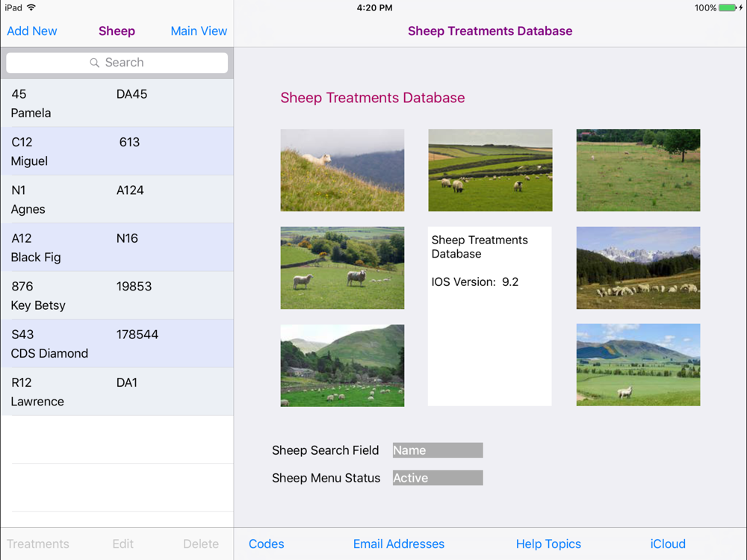Click the Sheep title in the list header
Image resolution: width=747 pixels, height=560 pixels.
117,31
